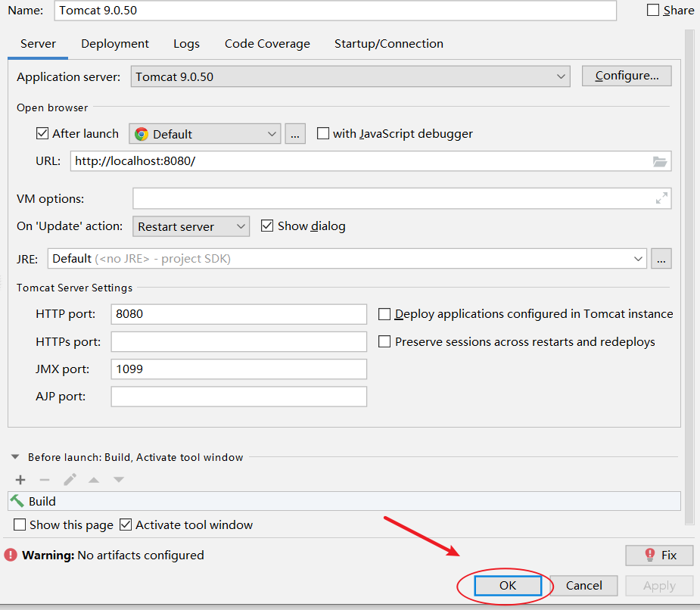The image size is (700, 610).
Task: Enable Deploy applications configured in Tomcat instance
Action: (384, 314)
